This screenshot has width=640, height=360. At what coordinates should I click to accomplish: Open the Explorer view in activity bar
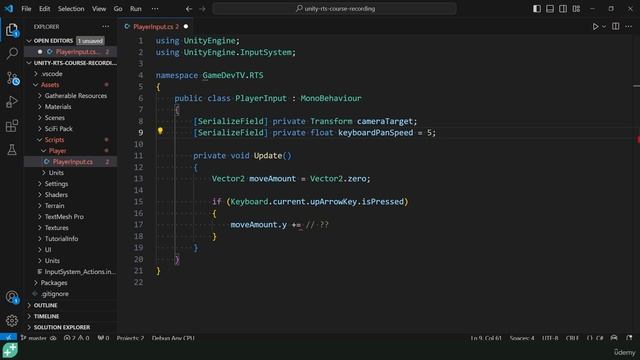click(x=12, y=30)
